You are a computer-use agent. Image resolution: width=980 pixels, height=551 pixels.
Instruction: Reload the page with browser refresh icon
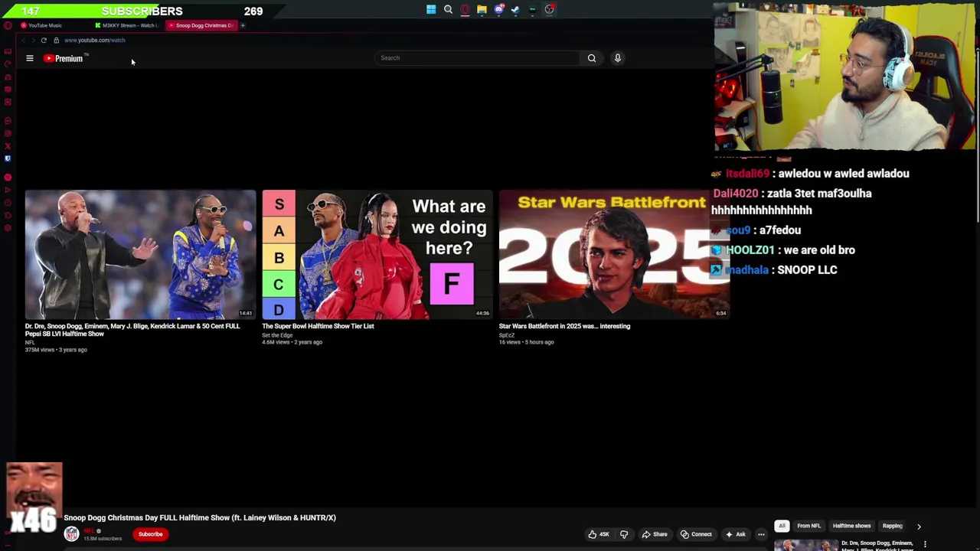44,40
